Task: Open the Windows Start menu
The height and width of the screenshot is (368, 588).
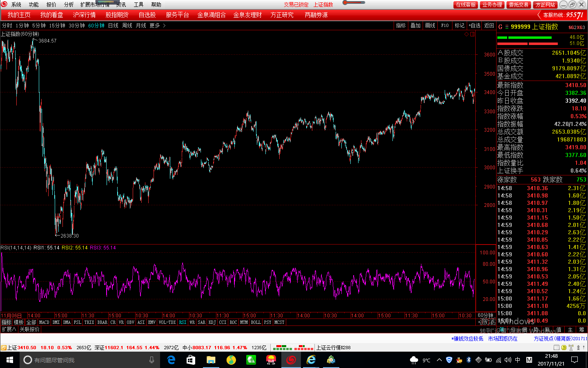Action: coord(10,360)
